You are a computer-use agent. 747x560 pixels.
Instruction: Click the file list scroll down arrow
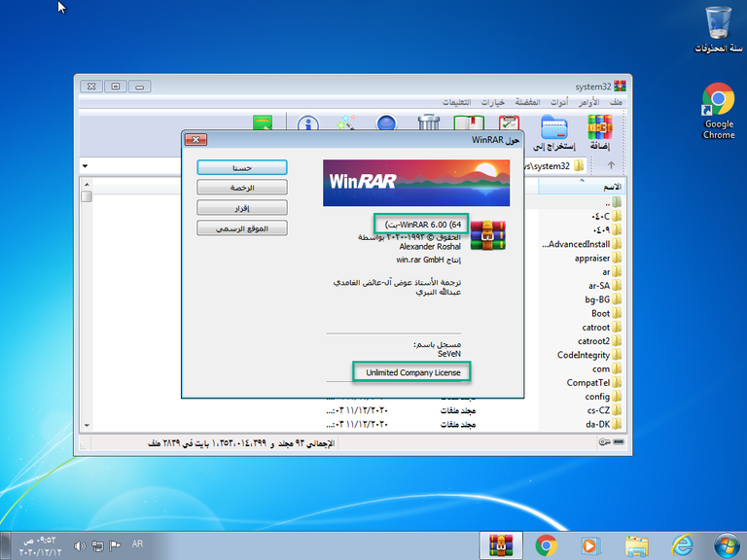87,425
